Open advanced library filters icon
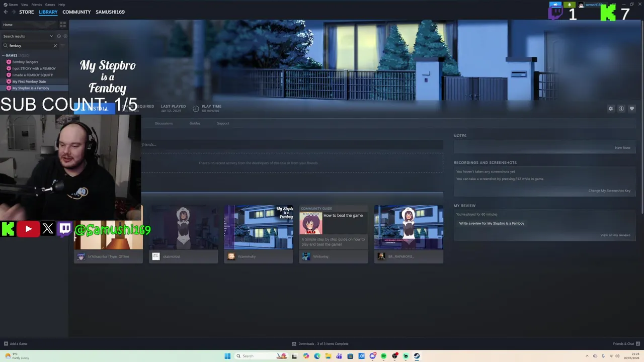The height and width of the screenshot is (362, 644). [x=63, y=46]
